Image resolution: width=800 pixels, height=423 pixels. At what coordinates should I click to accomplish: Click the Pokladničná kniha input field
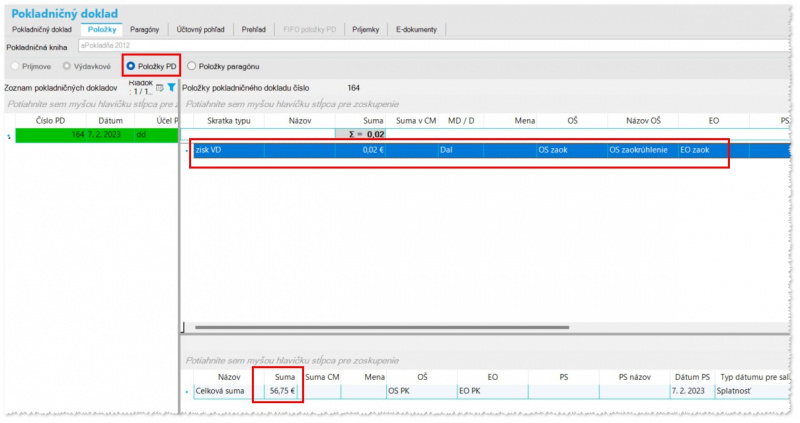434,45
